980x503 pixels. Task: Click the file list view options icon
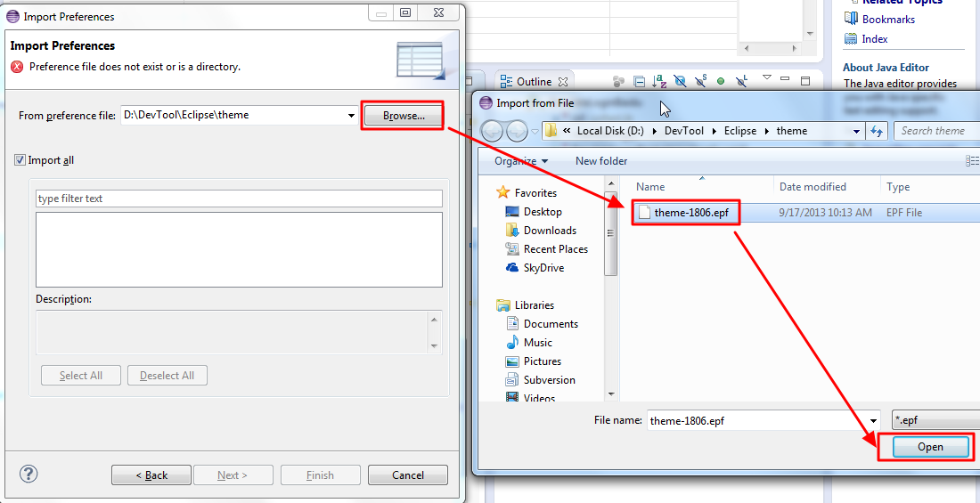(972, 161)
